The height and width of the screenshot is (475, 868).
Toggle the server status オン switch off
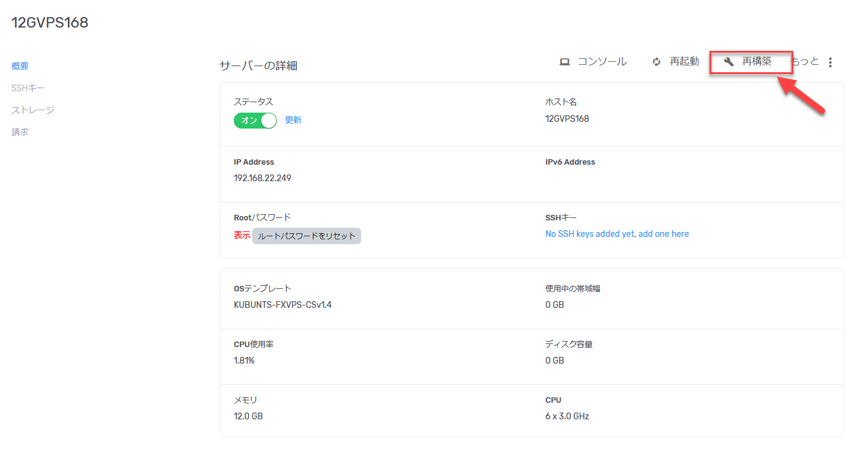click(255, 120)
